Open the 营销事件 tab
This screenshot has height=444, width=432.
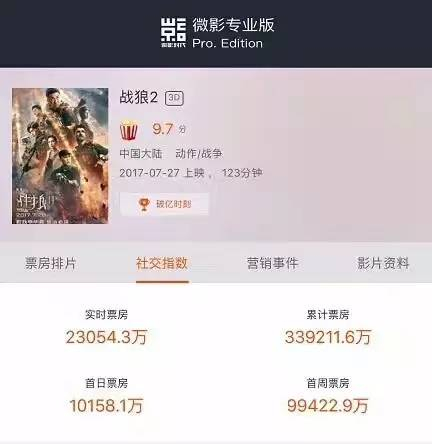tap(272, 263)
